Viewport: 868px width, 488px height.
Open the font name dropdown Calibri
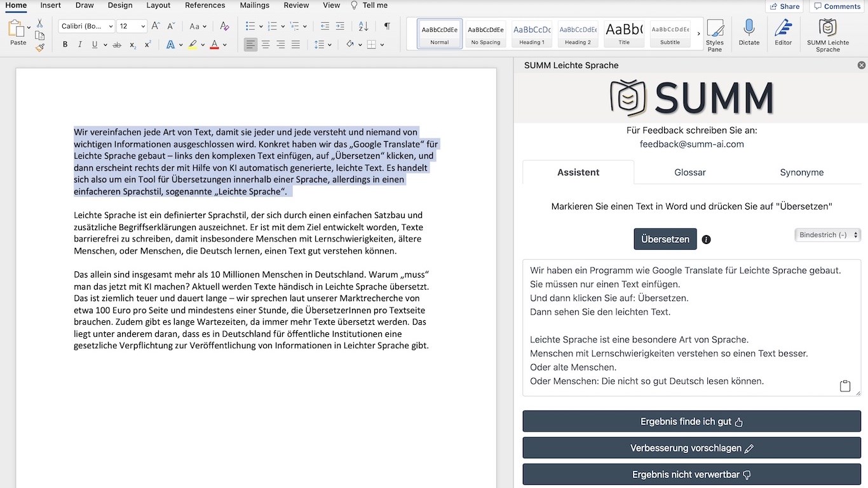tap(86, 26)
